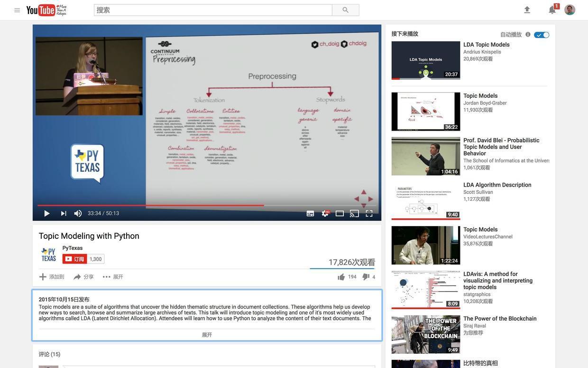Screen dimensions: 588x368
Task: Expand the video description
Action: [x=207, y=335]
